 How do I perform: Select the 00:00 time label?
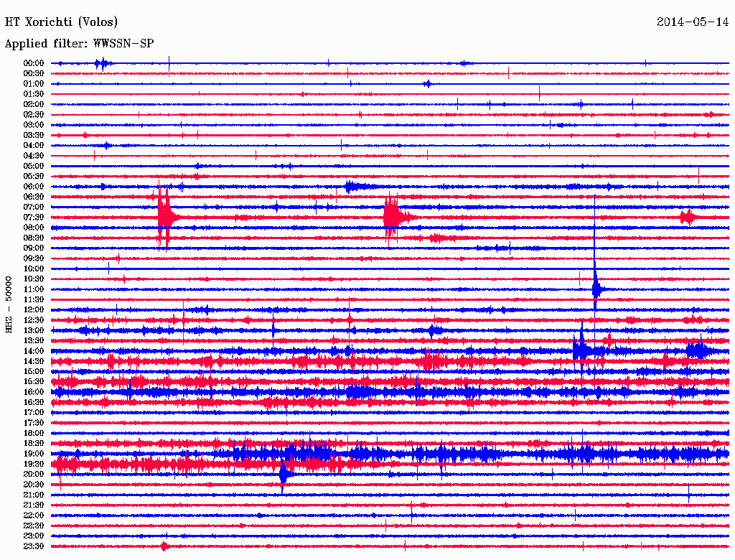tap(33, 63)
